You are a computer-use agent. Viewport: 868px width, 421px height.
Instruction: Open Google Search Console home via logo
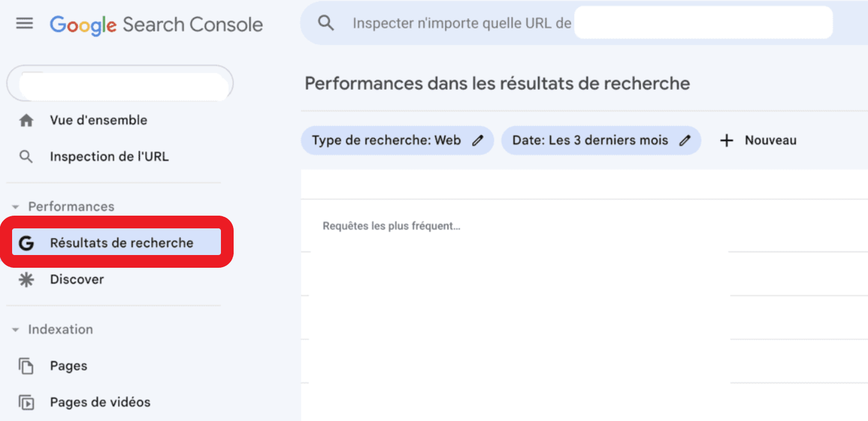click(156, 24)
